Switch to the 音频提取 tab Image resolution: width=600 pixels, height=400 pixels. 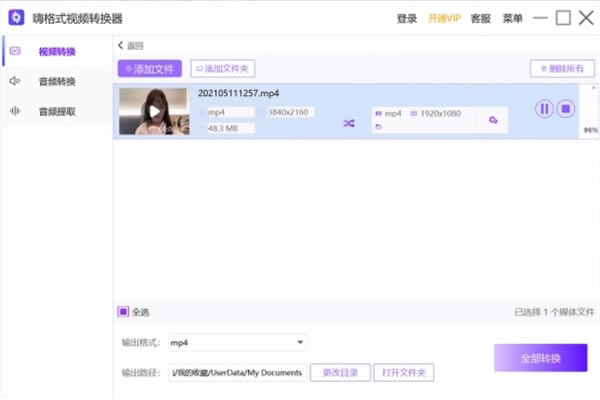coord(56,111)
